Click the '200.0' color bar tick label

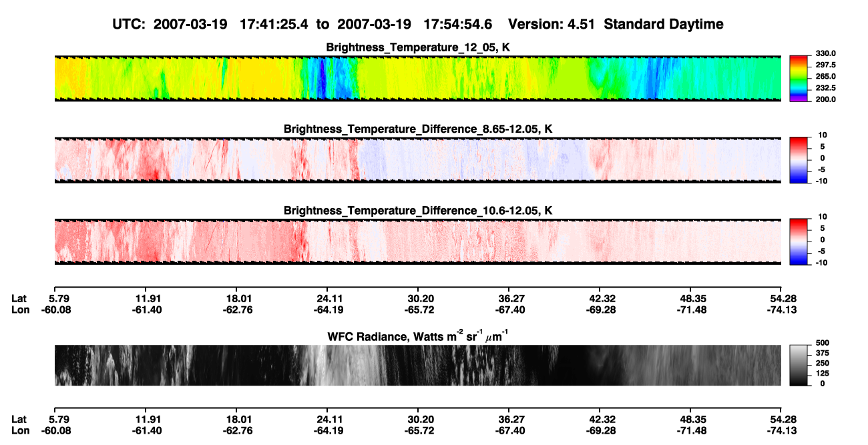[x=826, y=99]
